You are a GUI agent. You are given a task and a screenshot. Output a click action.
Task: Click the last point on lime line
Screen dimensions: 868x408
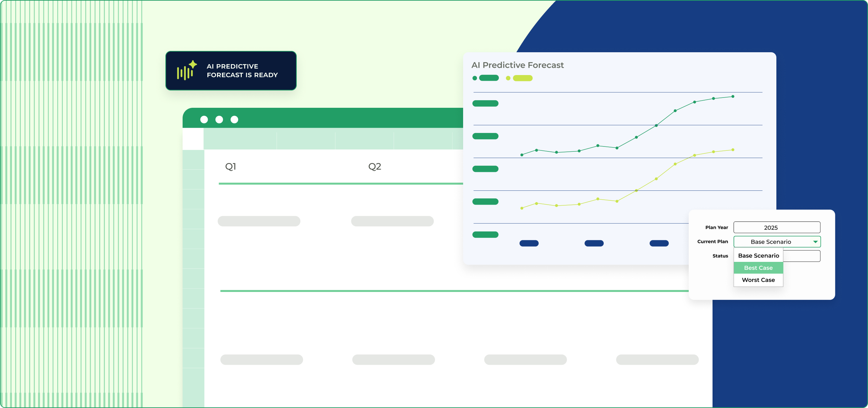(x=733, y=150)
